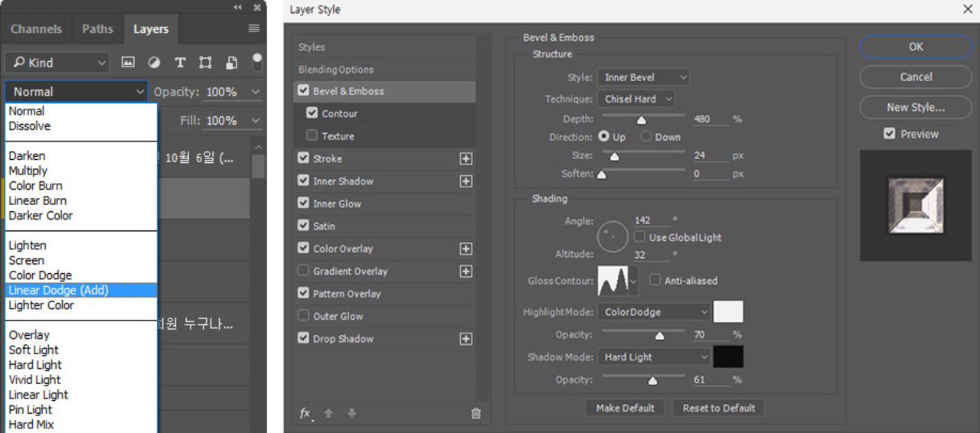The width and height of the screenshot is (980, 433).
Task: Click the pixel layer filter icon
Action: click(128, 63)
